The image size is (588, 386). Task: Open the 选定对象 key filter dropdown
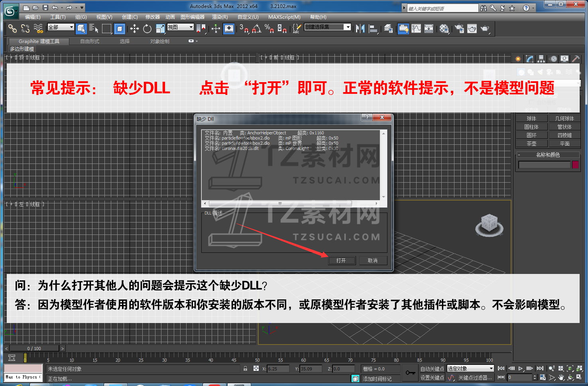470,368
